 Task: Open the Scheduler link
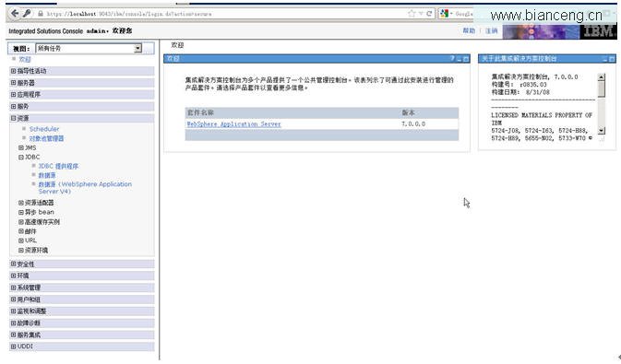point(44,129)
